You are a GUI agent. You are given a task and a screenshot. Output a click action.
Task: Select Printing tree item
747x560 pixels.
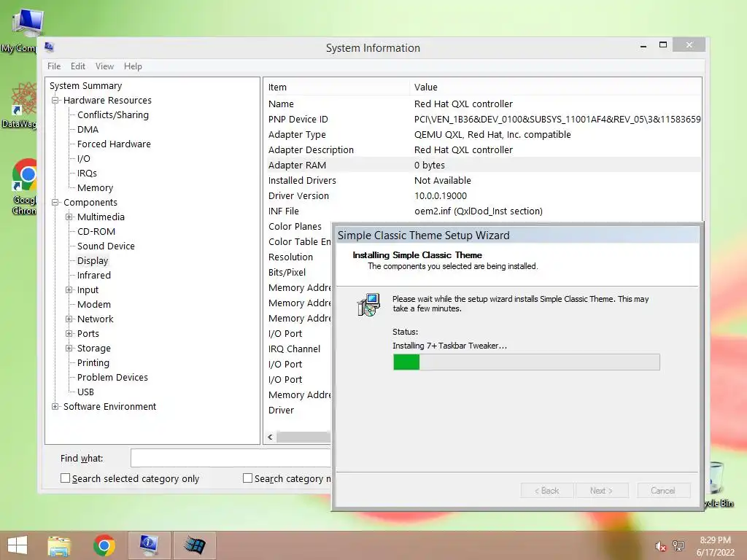click(x=93, y=363)
